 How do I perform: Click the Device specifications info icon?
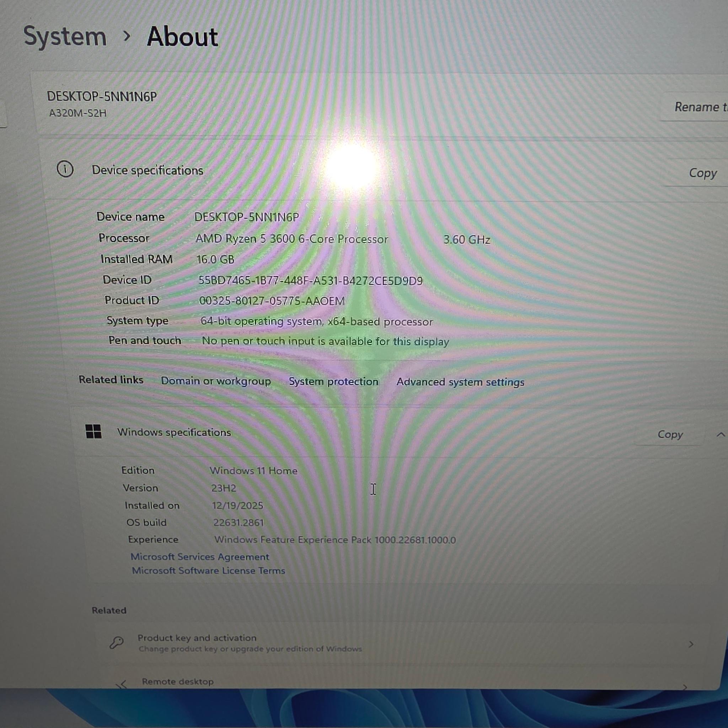pos(65,169)
